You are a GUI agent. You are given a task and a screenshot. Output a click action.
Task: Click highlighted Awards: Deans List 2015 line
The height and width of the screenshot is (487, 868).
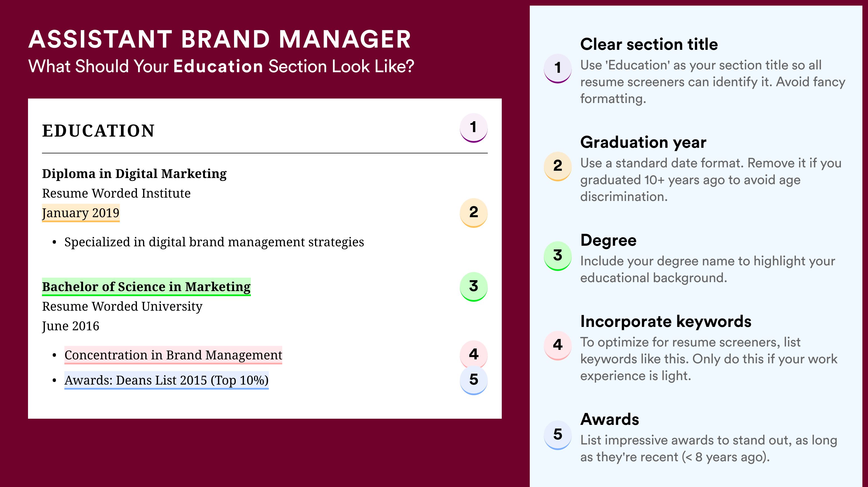166,380
